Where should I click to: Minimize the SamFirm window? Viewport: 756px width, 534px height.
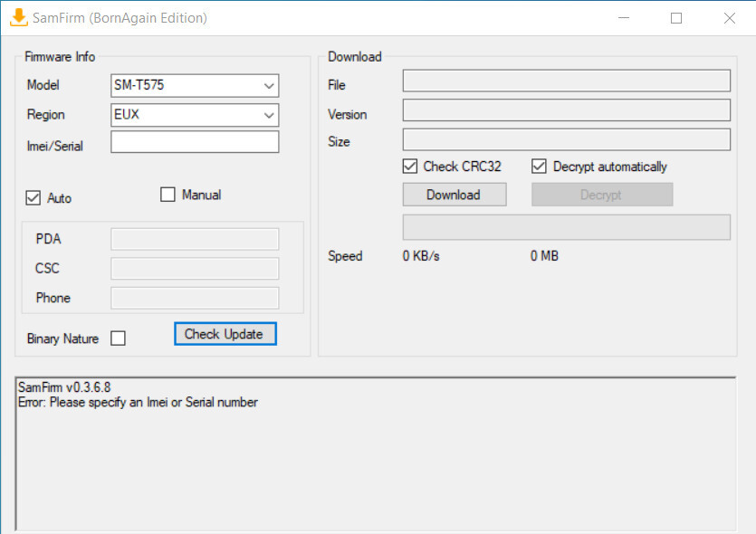coord(624,18)
